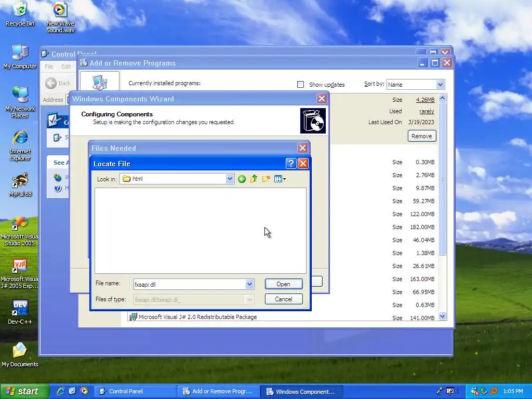532x399 pixels.
Task: Click the 182.00MB size value
Action: point(422,227)
